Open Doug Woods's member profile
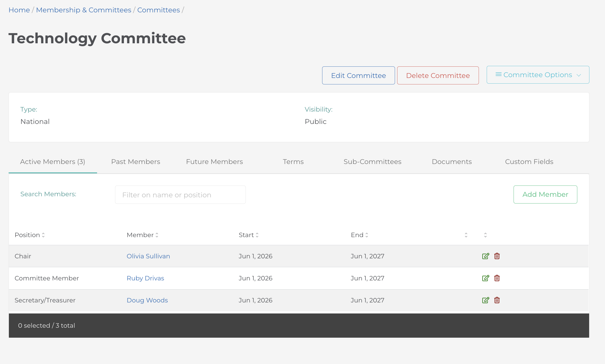This screenshot has width=605, height=364. [147, 300]
